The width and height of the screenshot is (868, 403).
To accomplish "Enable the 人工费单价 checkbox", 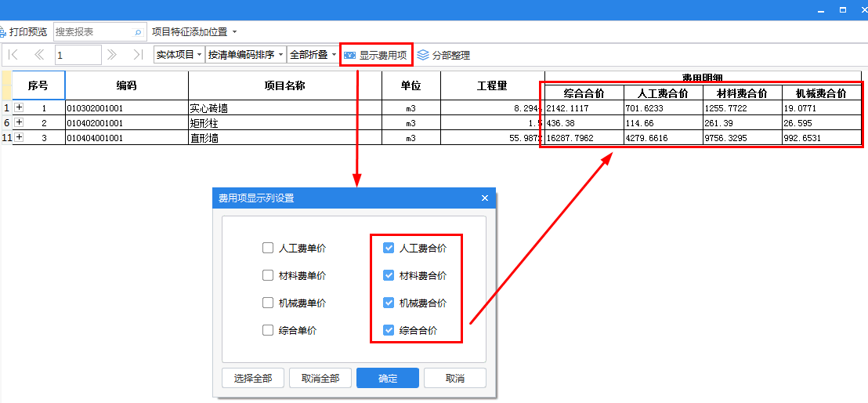I will coord(268,249).
